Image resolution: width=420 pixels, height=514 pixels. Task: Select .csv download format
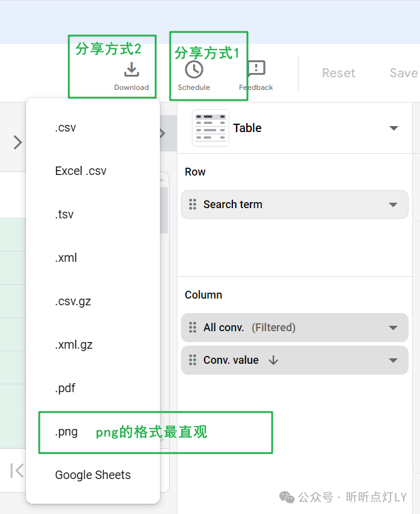(66, 128)
